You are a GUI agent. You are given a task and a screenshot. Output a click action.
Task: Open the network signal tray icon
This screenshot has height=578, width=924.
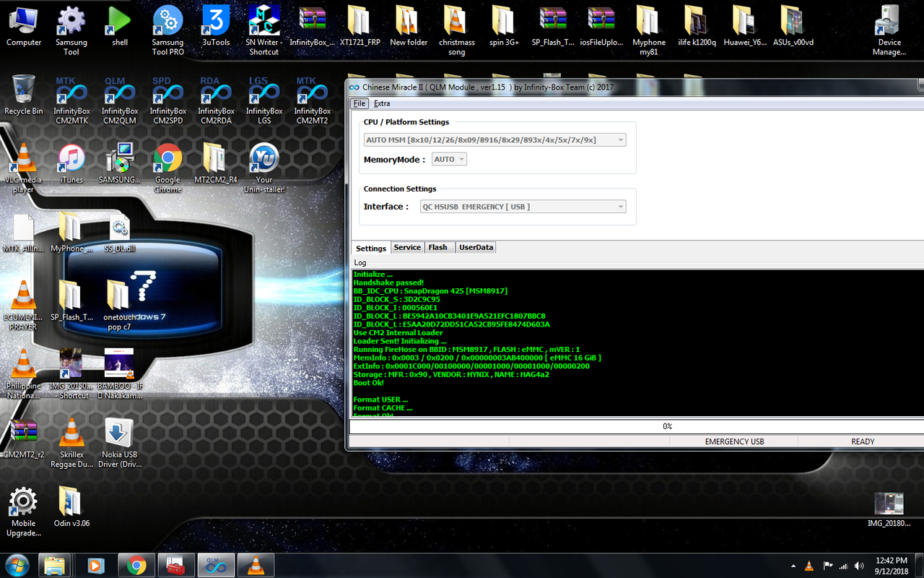coord(843,566)
